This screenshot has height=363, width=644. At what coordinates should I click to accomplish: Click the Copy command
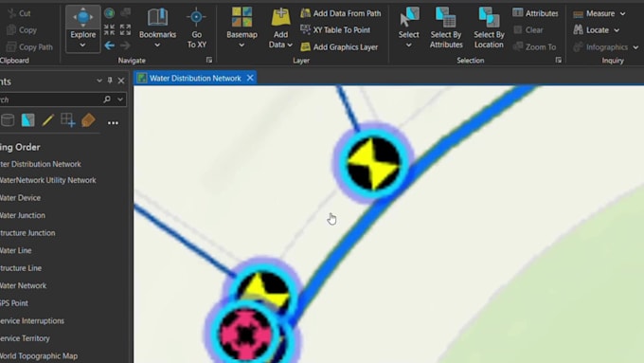click(x=22, y=30)
